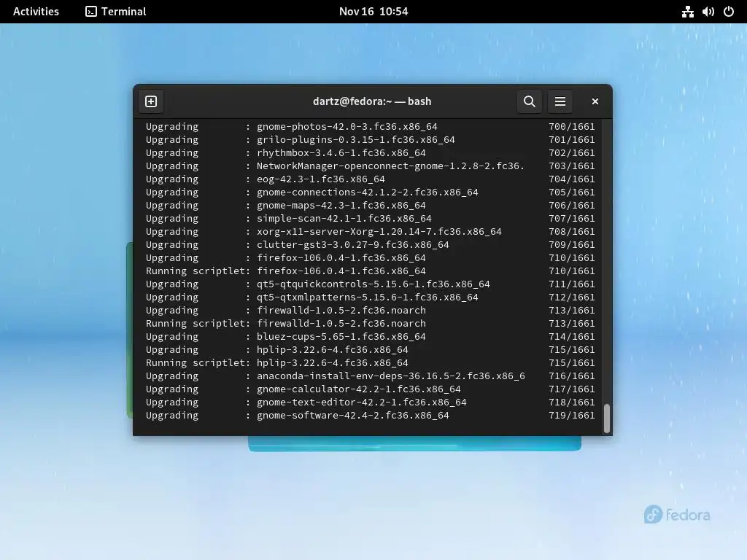Click xorg-x11-server-Xorg package text
Viewport: 747px width, 560px height.
[379, 231]
